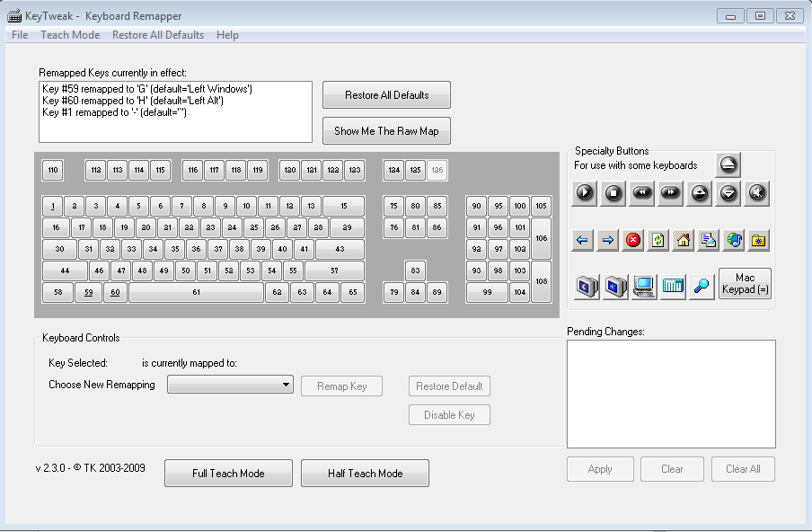Click the Calculator specialty button
The image size is (812, 532).
click(673, 286)
